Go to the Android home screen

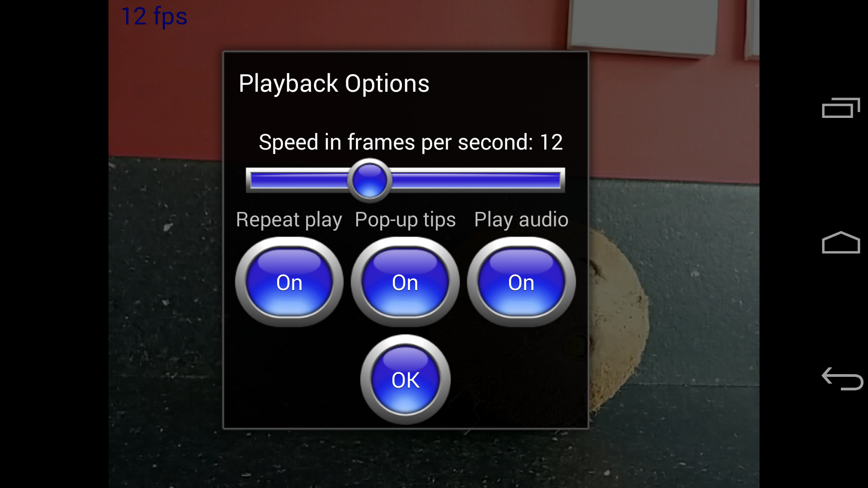point(841,243)
